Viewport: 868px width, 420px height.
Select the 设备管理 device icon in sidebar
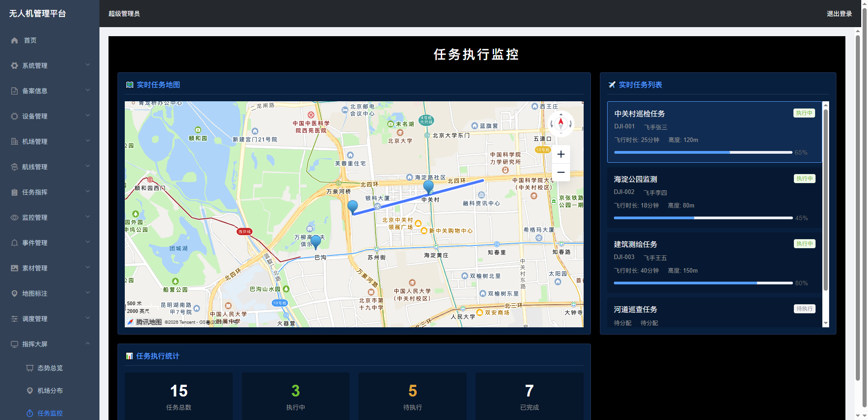click(14, 116)
